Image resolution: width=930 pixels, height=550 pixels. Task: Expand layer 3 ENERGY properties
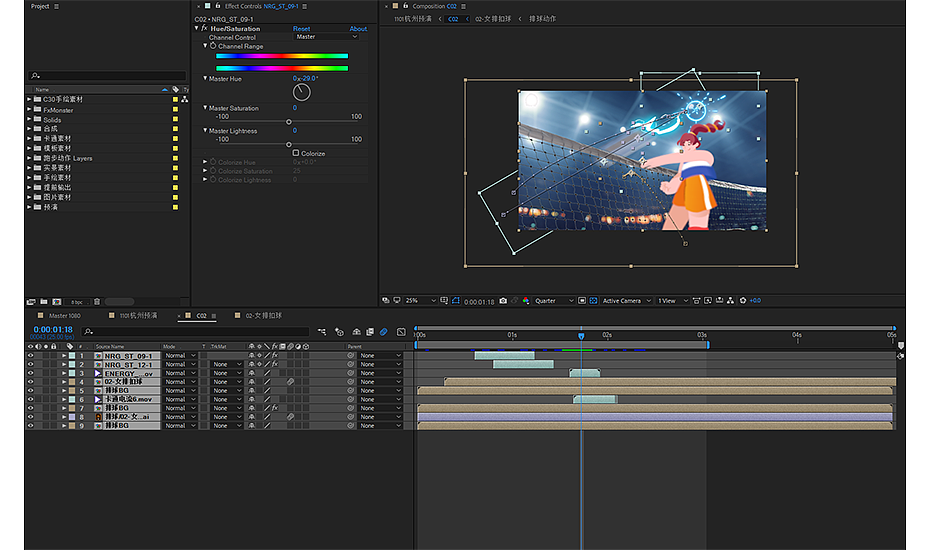coord(64,373)
